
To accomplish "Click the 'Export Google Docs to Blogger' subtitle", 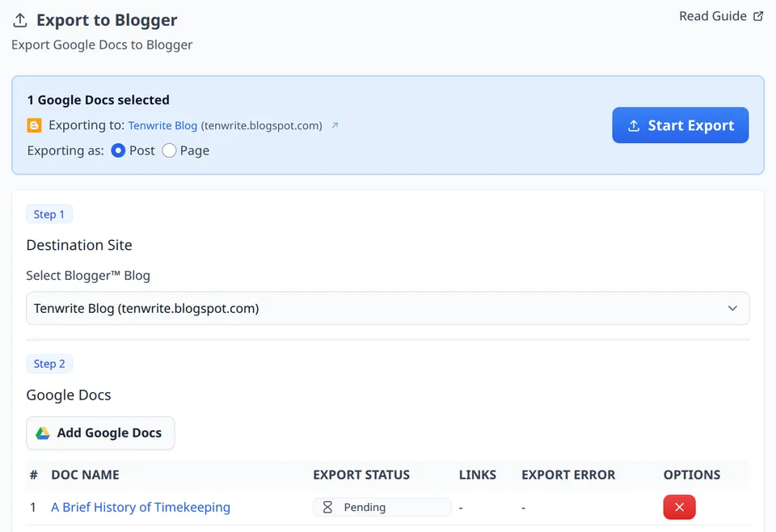I will [102, 44].
